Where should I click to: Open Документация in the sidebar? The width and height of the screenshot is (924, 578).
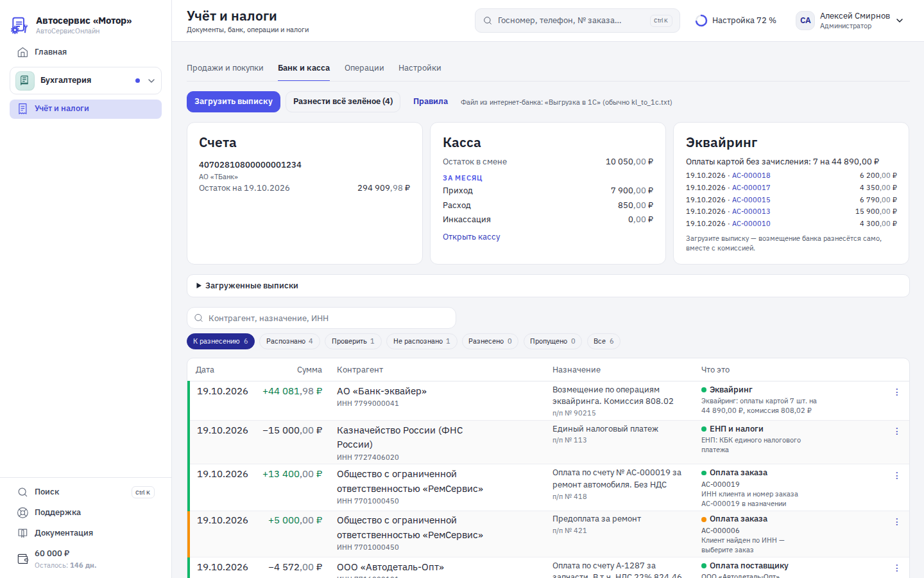click(x=85, y=533)
